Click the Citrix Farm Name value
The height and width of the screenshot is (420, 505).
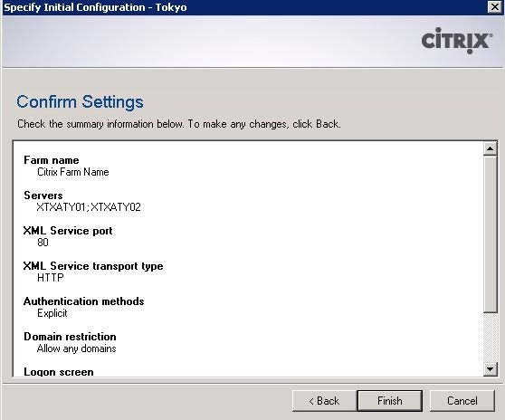(73, 172)
